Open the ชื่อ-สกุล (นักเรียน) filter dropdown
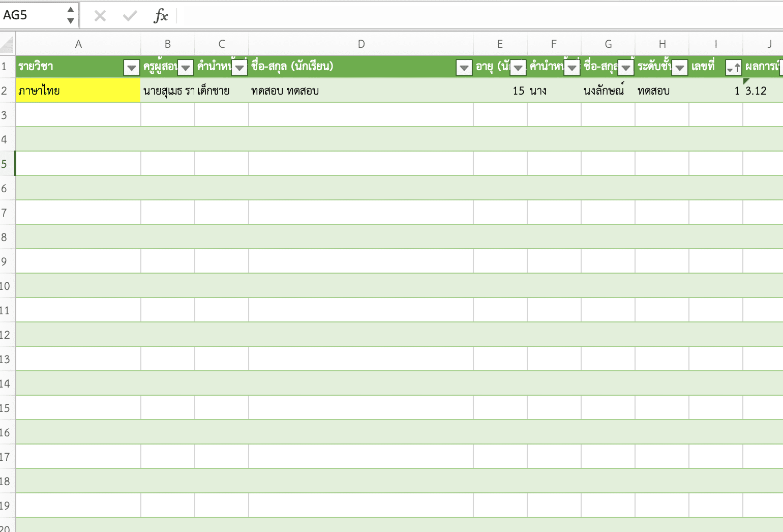The image size is (783, 532). pos(464,67)
